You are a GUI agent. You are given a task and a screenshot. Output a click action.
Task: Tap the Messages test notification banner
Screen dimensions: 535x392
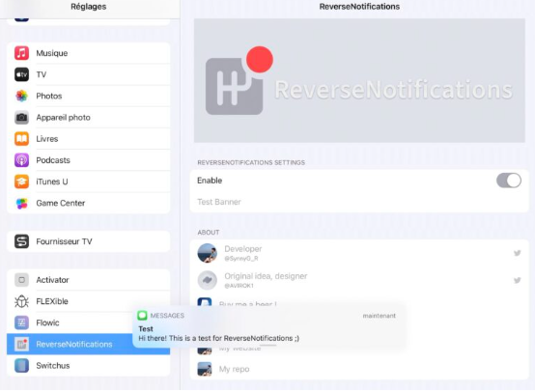(269, 327)
